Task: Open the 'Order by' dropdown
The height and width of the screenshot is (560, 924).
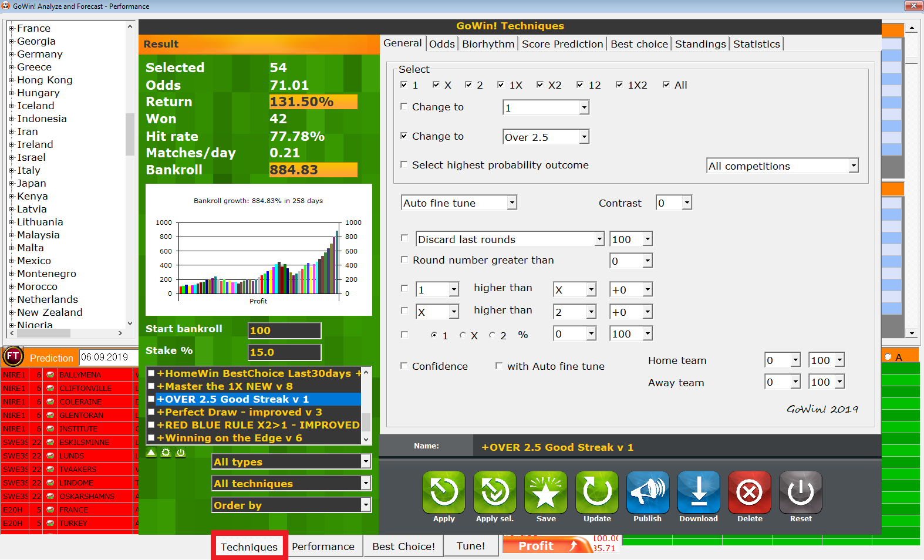Action: click(x=366, y=505)
